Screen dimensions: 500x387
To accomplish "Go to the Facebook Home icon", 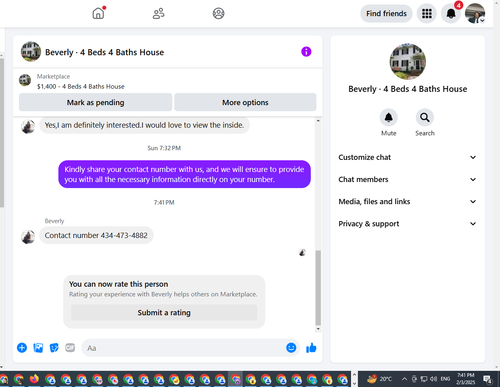I will click(x=98, y=13).
